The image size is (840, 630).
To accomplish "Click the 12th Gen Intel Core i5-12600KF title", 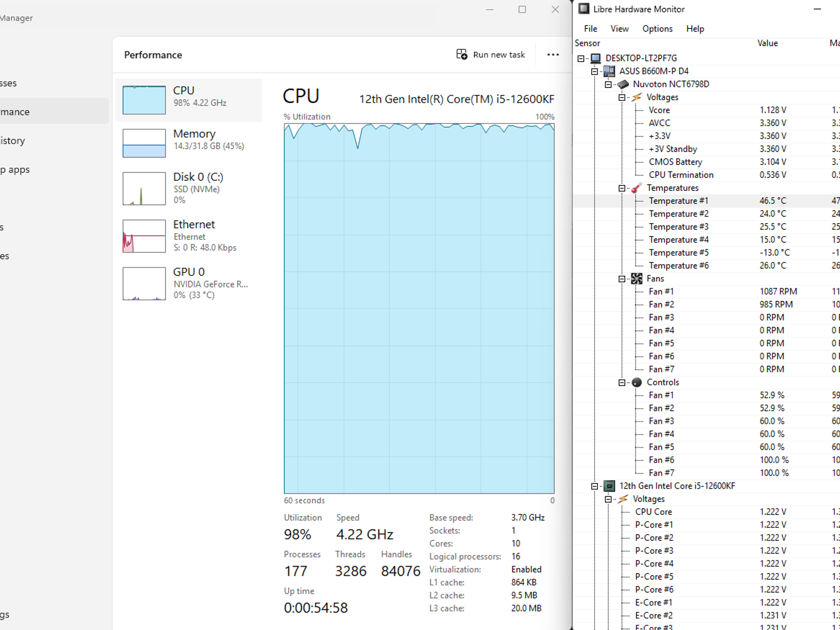I will [457, 99].
